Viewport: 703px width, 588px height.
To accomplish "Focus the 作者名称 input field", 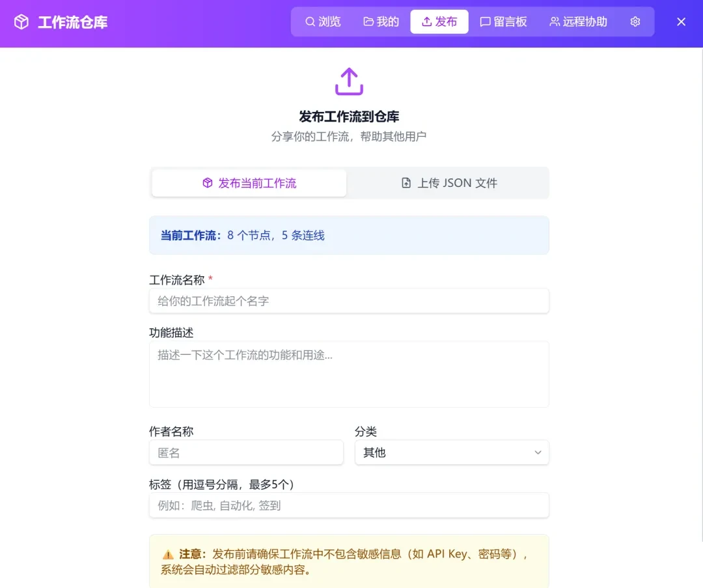I will [x=246, y=453].
